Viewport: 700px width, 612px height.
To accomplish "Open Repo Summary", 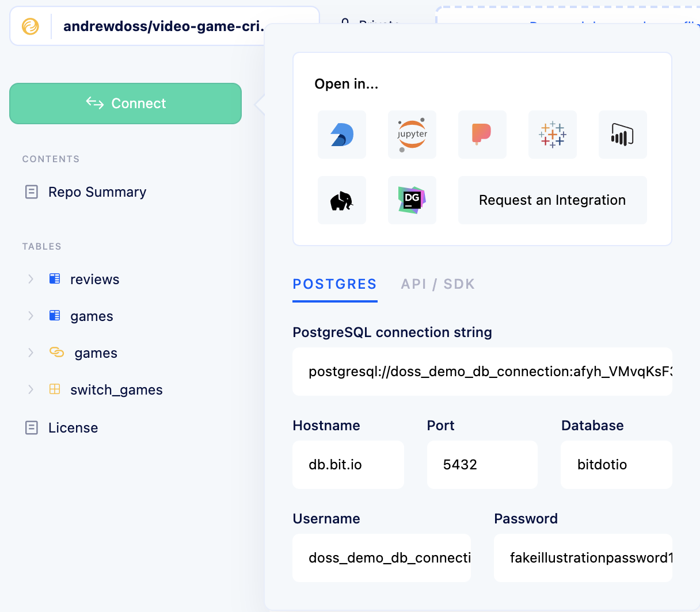I will click(x=97, y=192).
